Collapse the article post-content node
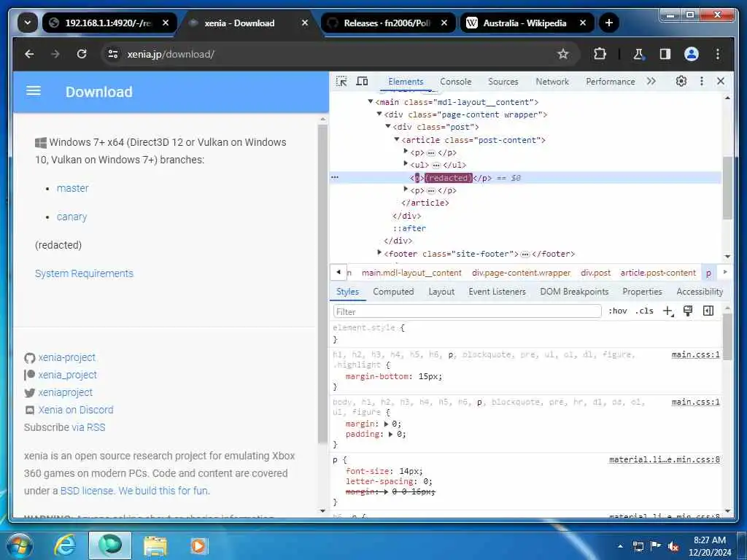Image resolution: width=747 pixels, height=560 pixels. (396, 139)
